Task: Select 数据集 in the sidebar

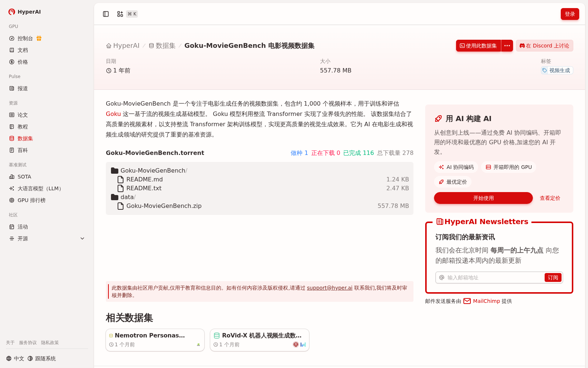Action: pos(47,138)
